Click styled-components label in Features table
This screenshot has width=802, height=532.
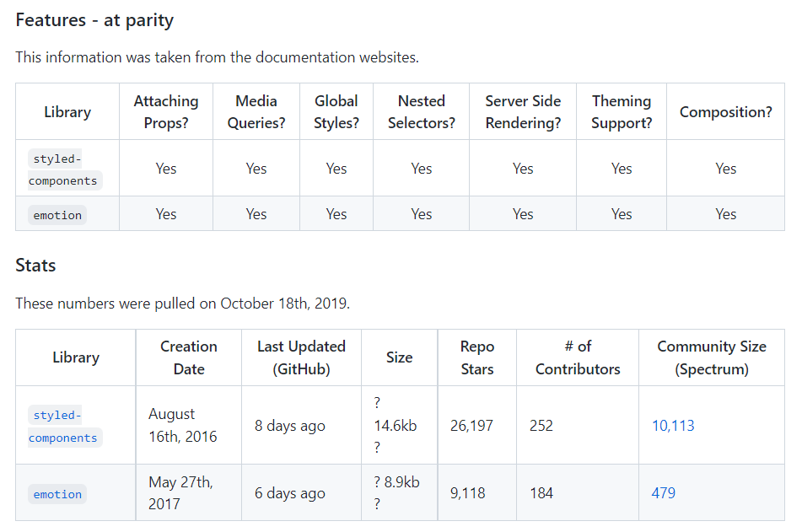63,169
